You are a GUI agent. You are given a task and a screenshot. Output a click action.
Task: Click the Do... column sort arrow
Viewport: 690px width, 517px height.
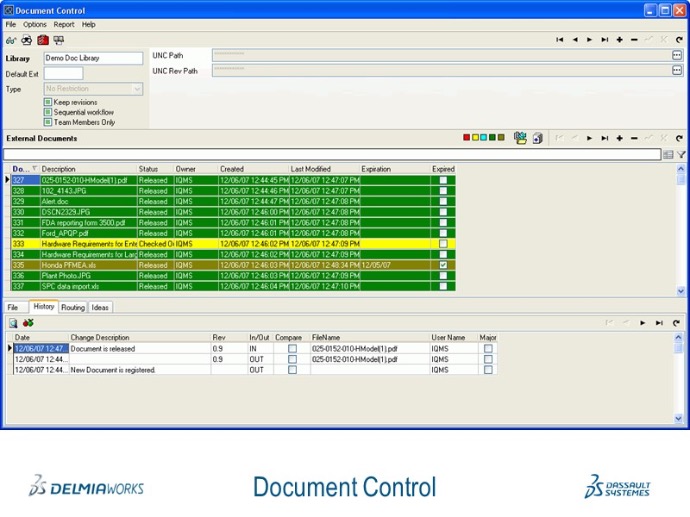coord(35,169)
